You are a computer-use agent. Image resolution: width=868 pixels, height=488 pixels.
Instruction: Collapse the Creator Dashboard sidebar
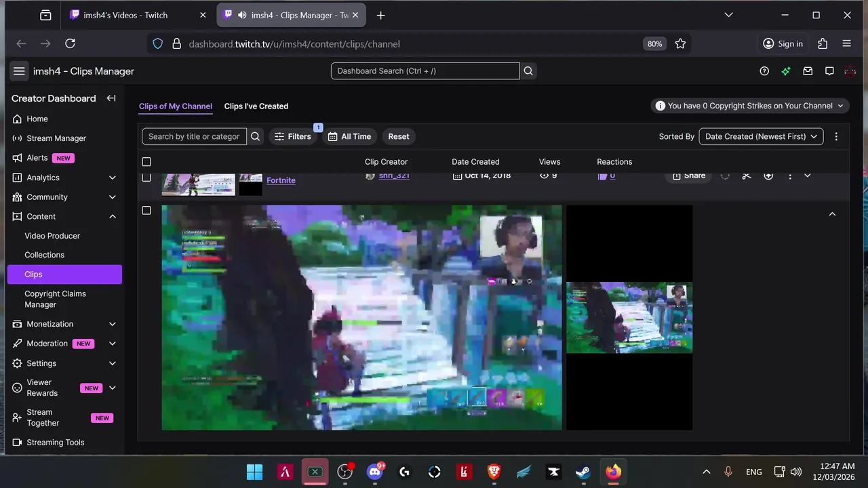111,98
